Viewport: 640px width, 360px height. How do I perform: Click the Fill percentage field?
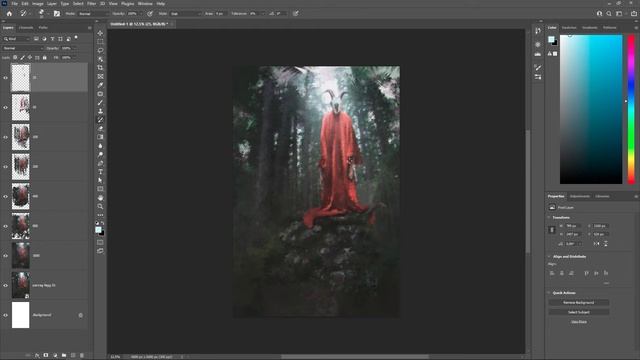pos(67,58)
